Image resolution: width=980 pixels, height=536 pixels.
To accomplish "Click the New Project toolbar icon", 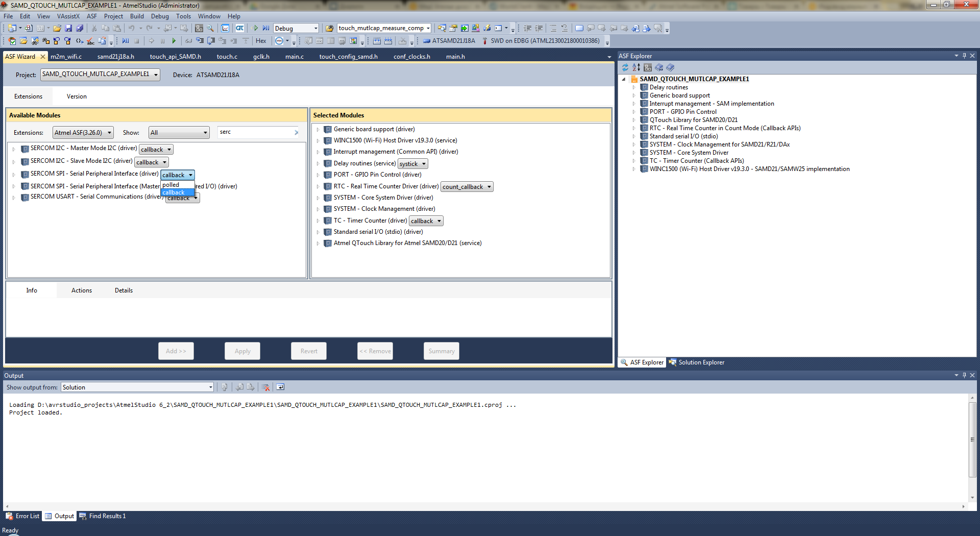I will pos(12,28).
